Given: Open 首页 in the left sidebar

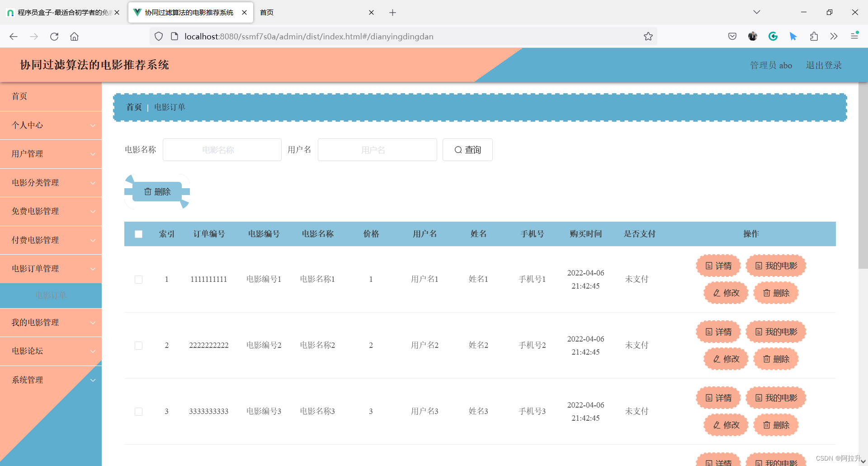Looking at the screenshot, I should coord(51,96).
